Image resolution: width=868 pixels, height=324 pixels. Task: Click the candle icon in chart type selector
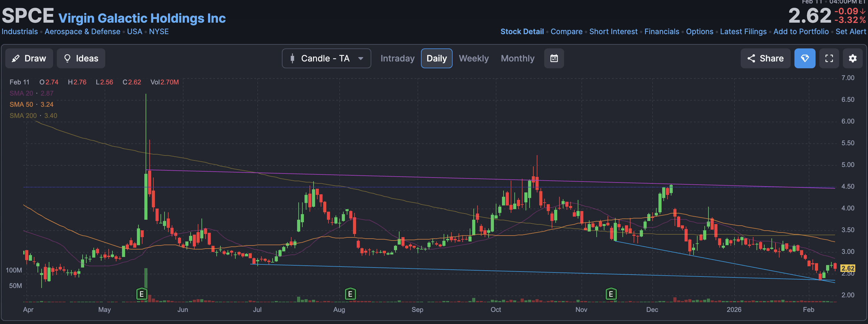click(x=292, y=58)
